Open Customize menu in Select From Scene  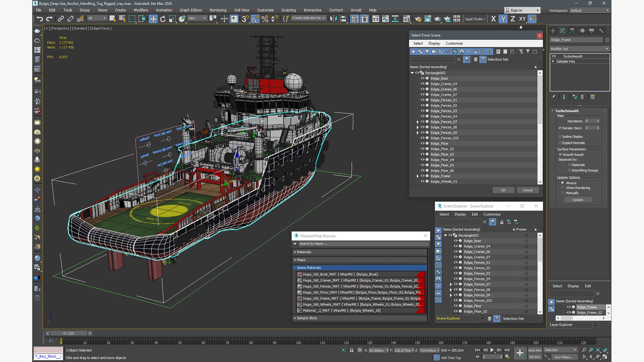point(454,43)
